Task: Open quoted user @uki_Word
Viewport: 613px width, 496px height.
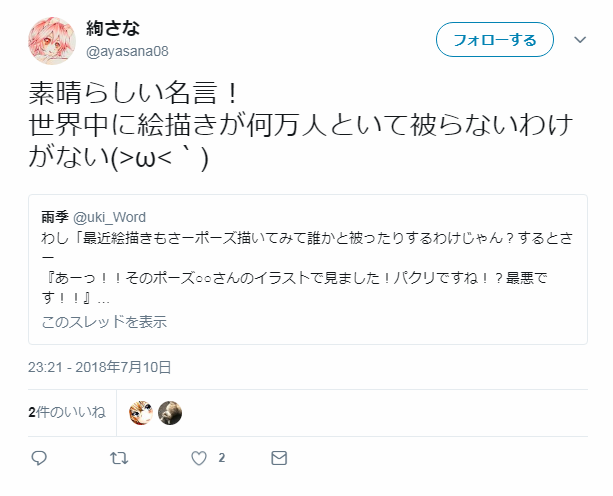Action: pos(109,217)
